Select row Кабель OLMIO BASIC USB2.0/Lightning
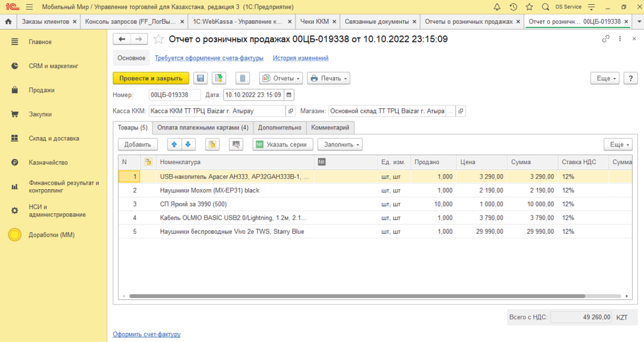 (x=375, y=218)
